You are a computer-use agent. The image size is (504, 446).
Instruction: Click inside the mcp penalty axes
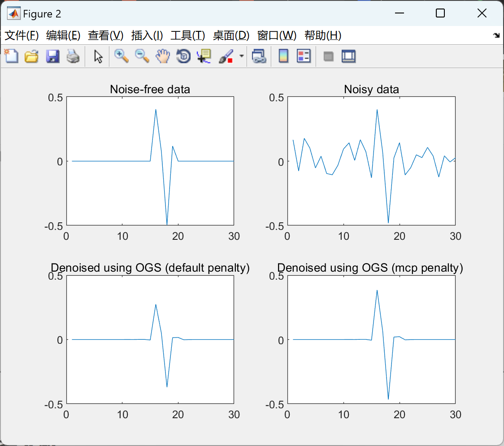click(371, 339)
